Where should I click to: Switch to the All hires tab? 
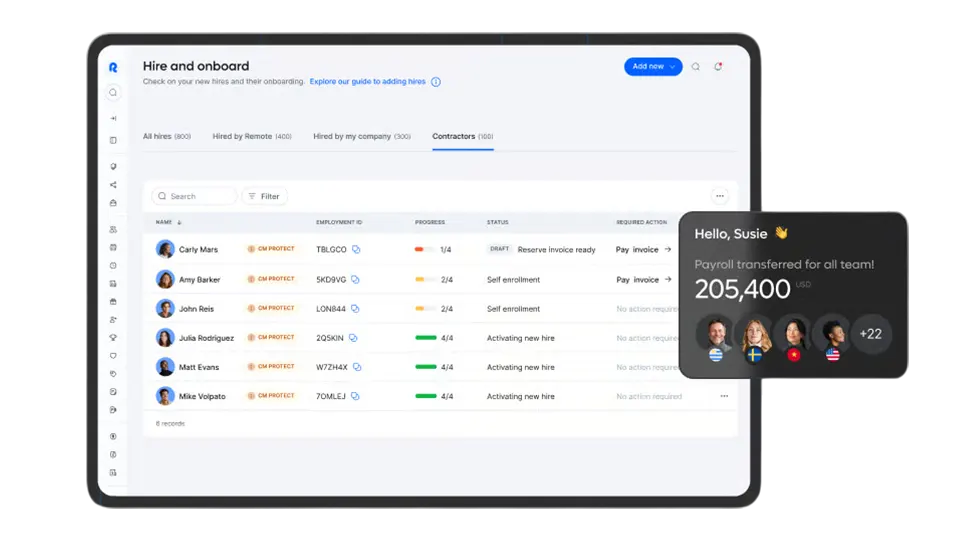pyautogui.click(x=166, y=136)
